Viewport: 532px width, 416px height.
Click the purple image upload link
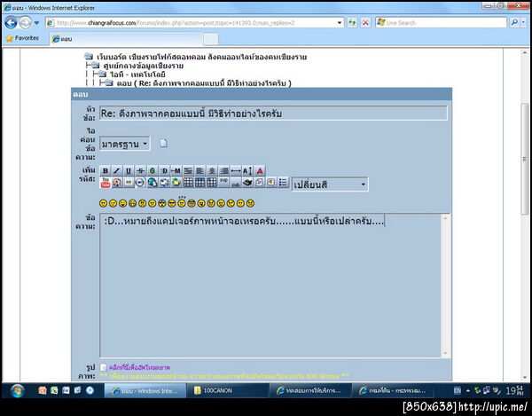[139, 367]
